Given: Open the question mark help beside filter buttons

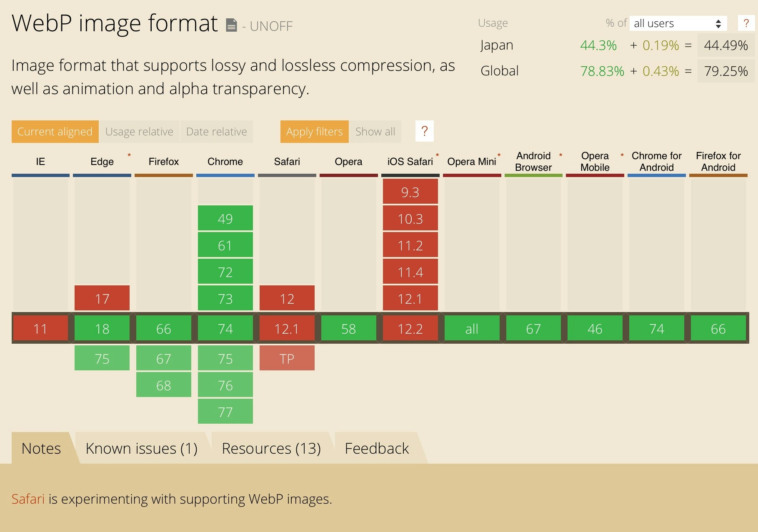Looking at the screenshot, I should point(424,131).
